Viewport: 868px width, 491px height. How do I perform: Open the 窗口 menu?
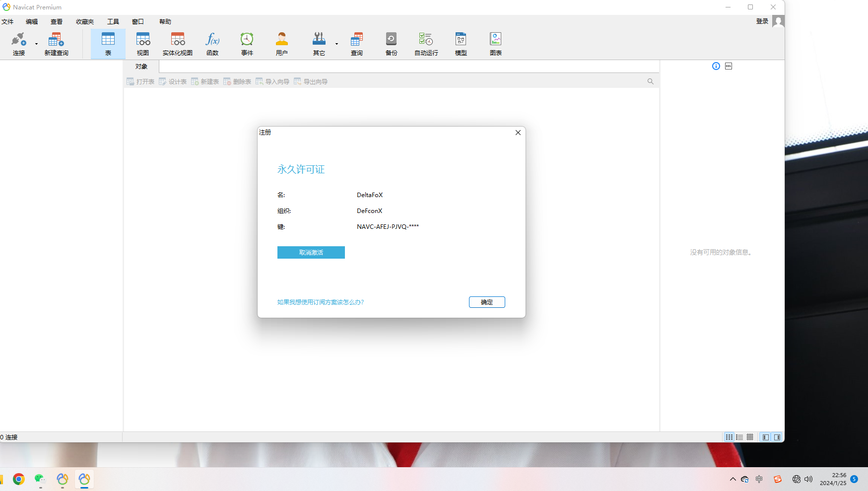tap(138, 22)
